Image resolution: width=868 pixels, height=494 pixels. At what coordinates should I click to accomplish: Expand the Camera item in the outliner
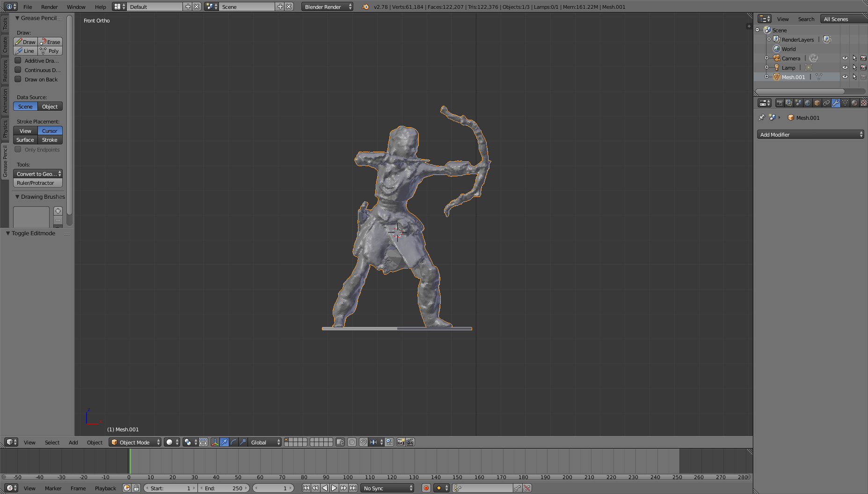(x=766, y=58)
